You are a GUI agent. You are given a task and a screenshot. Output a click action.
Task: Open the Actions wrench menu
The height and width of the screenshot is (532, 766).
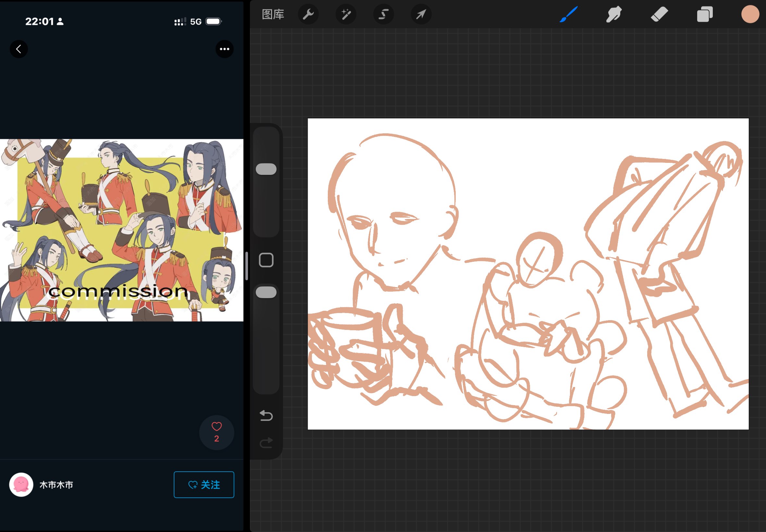click(308, 14)
